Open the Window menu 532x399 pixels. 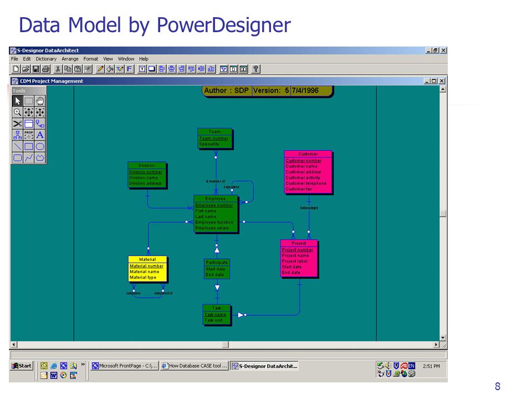126,59
